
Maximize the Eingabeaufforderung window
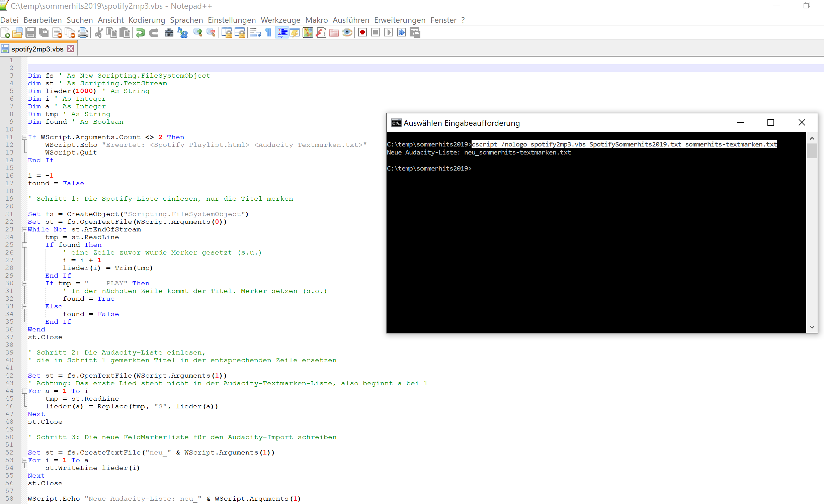click(x=771, y=123)
